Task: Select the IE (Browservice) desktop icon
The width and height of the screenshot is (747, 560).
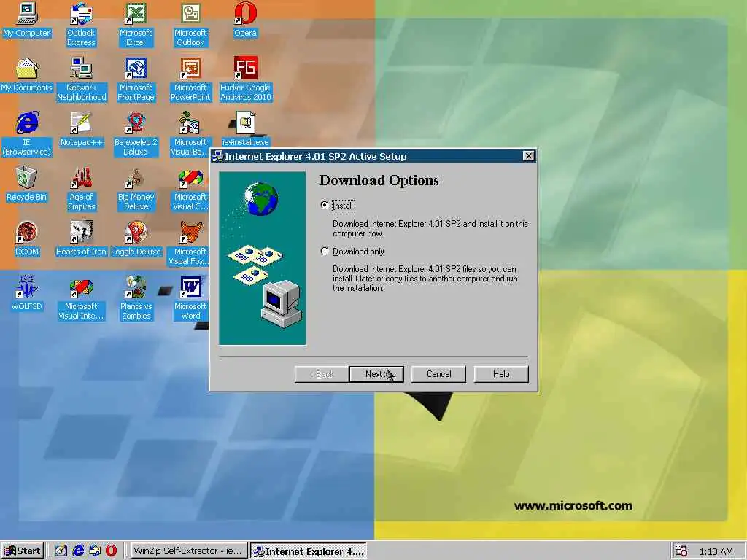Action: click(x=27, y=133)
